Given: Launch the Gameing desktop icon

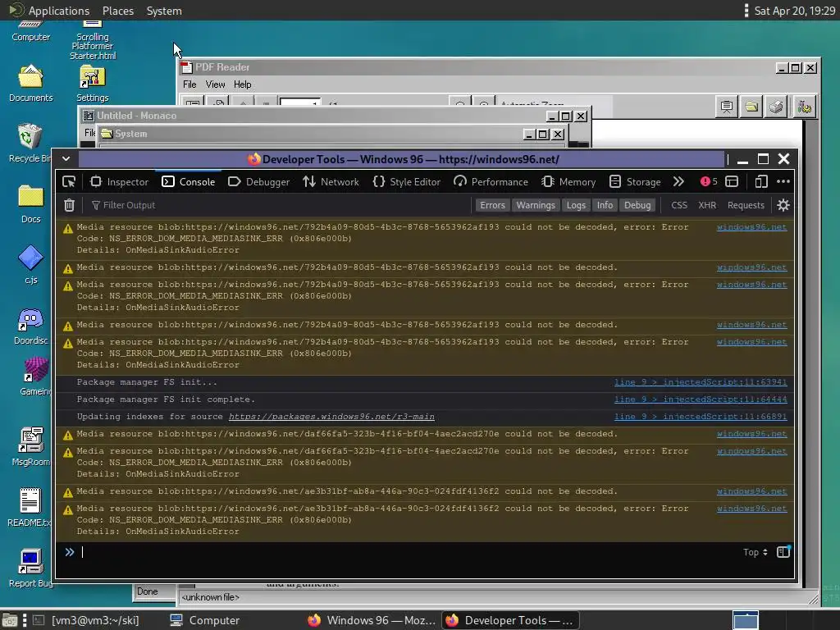Looking at the screenshot, I should pos(35,377).
